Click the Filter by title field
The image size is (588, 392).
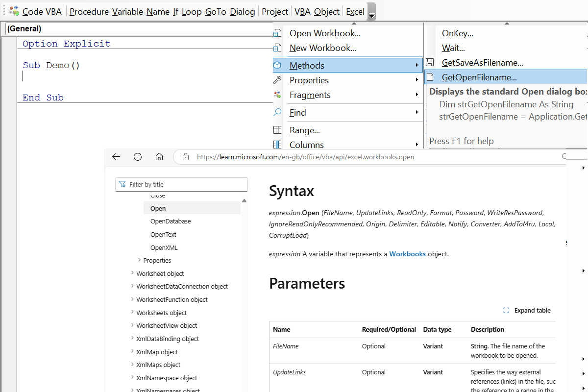pos(181,184)
